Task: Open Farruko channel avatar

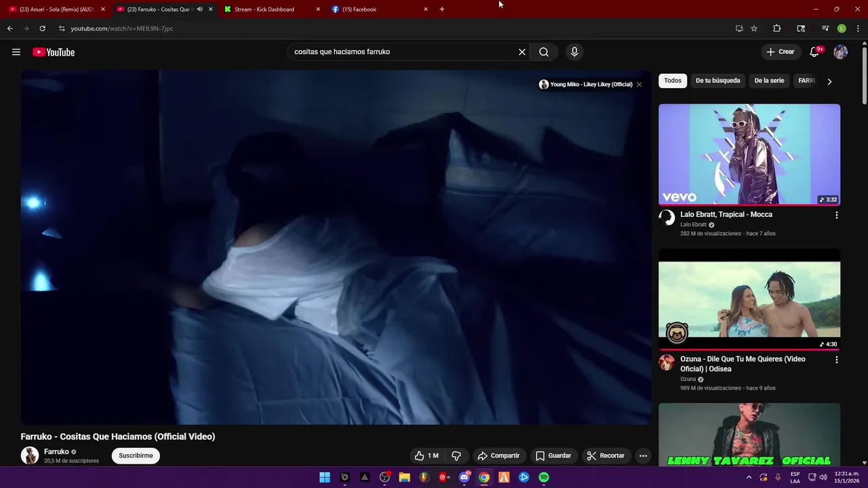Action: (30, 455)
